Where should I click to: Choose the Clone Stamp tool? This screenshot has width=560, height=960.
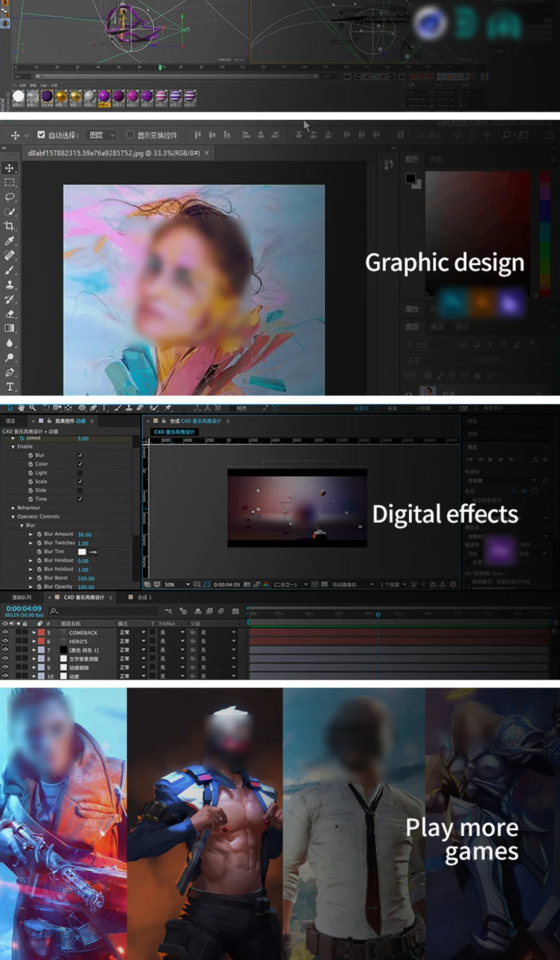pyautogui.click(x=10, y=285)
